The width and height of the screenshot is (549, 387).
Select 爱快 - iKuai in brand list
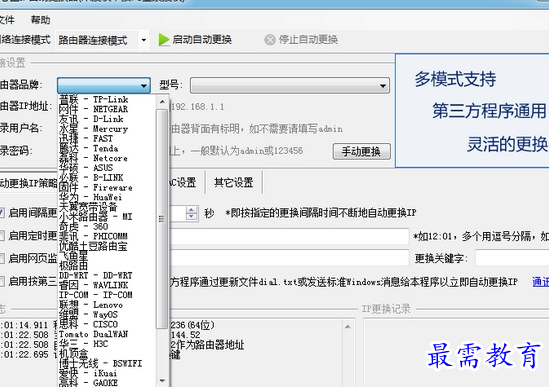[106, 374]
